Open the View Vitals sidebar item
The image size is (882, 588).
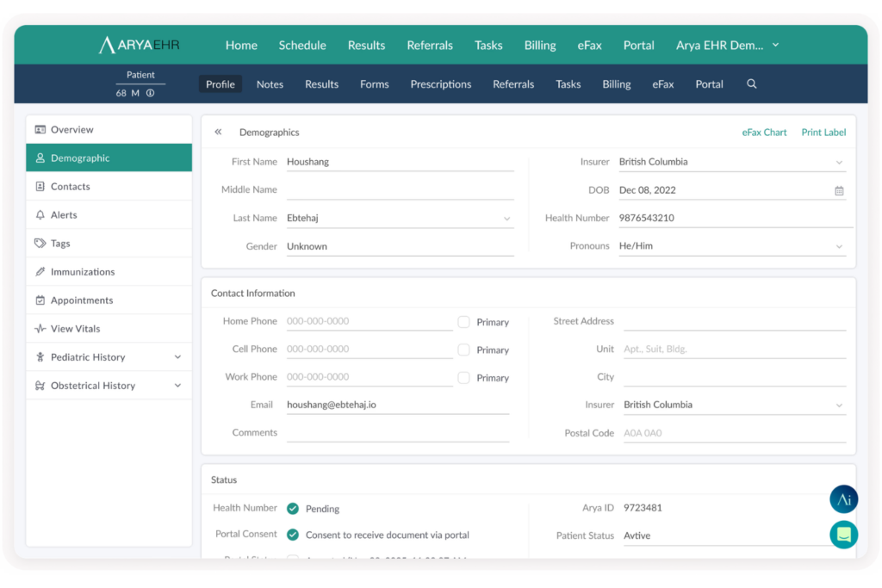(x=109, y=328)
